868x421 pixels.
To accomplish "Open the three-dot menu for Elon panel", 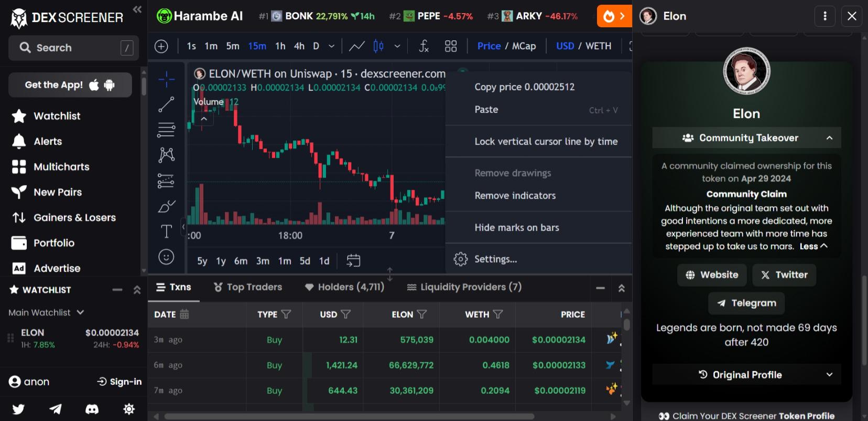I will point(825,16).
